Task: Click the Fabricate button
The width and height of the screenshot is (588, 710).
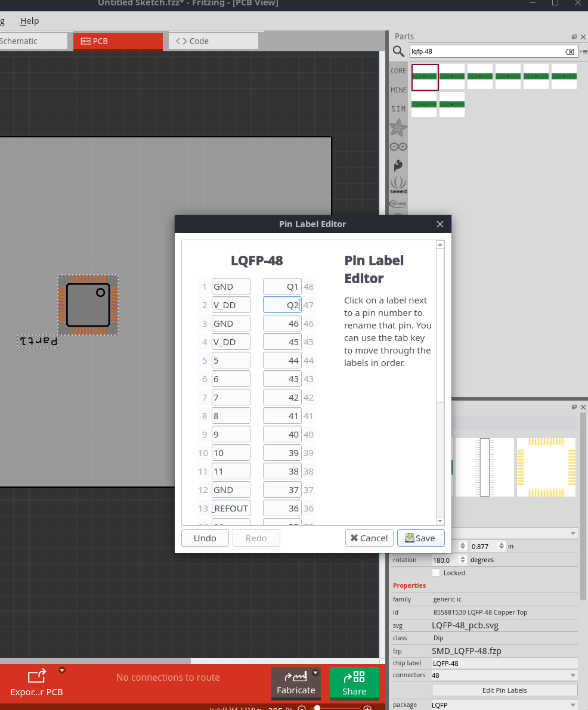Action: click(296, 683)
